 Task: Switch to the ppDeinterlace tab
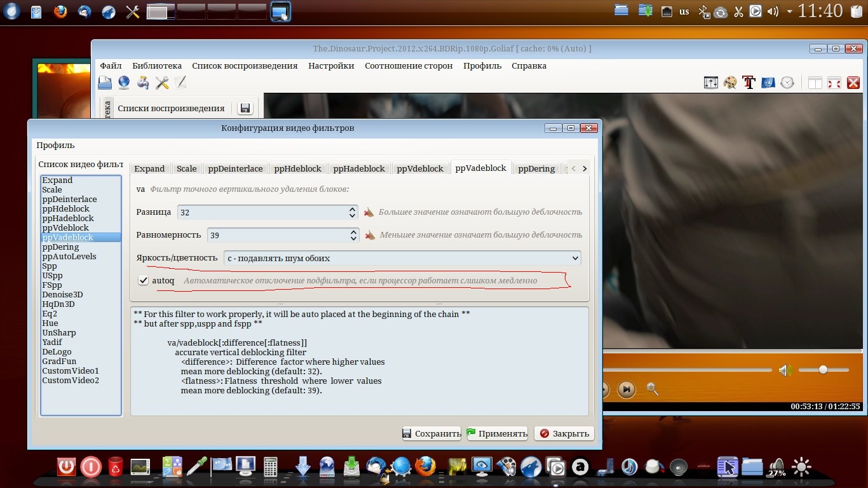click(235, 168)
